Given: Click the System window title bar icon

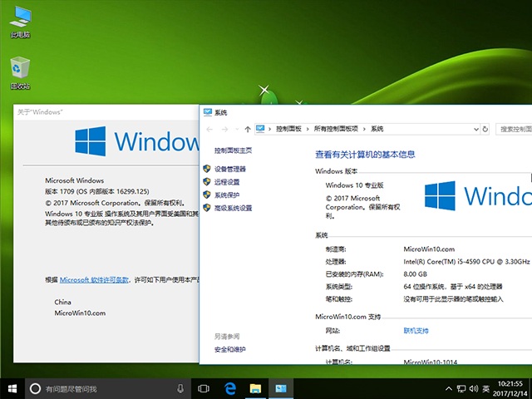Looking at the screenshot, I should click(x=208, y=112).
